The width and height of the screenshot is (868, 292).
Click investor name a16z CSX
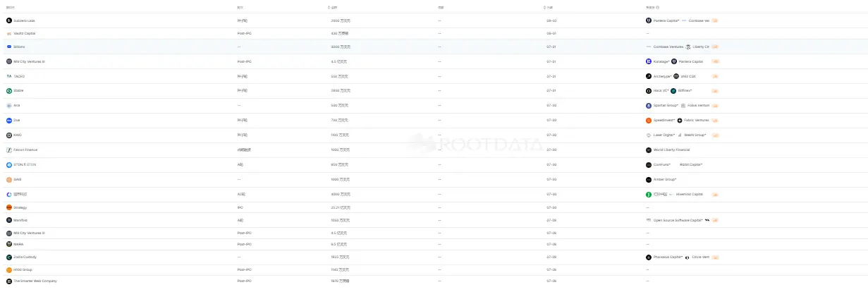(688, 76)
